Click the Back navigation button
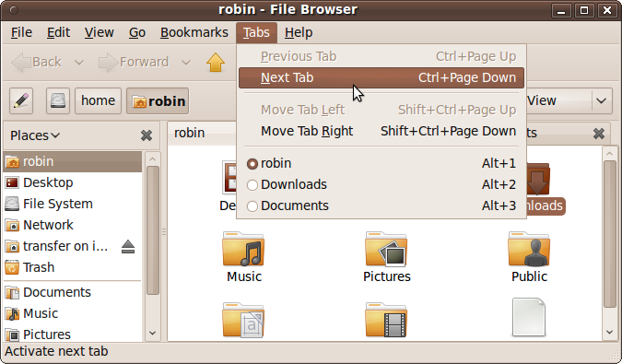 tap(37, 63)
